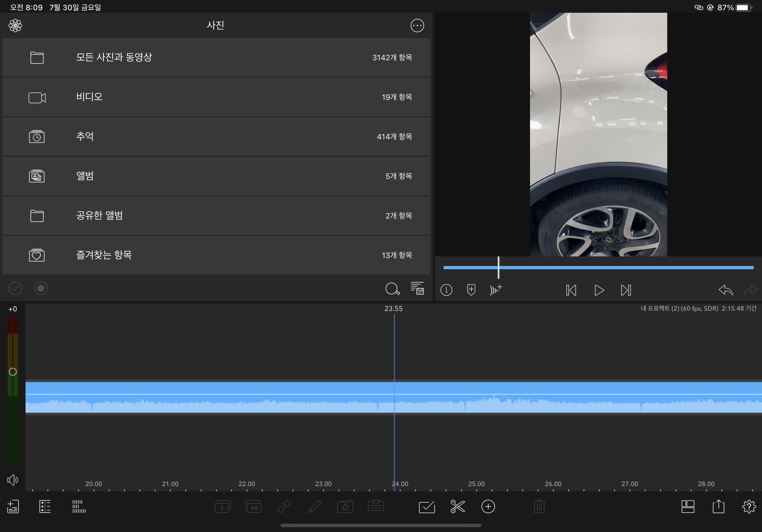Toggle the timeline ruler snapping icon

tap(79, 506)
